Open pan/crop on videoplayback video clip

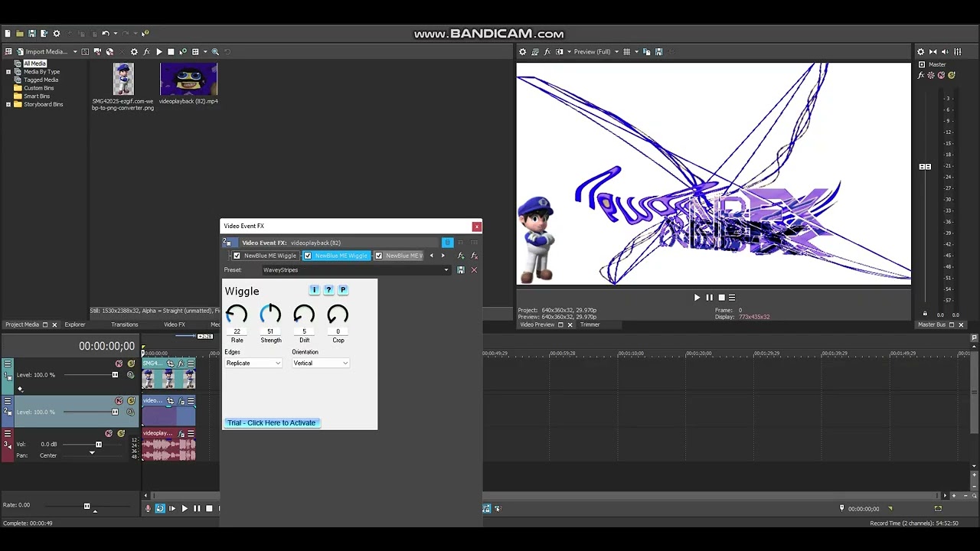point(170,401)
